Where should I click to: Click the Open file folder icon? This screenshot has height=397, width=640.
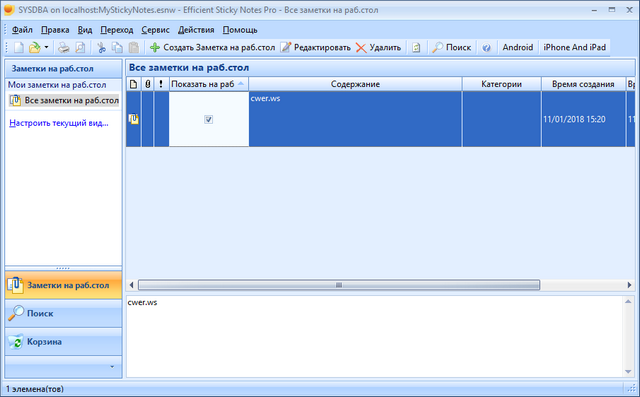click(x=35, y=48)
